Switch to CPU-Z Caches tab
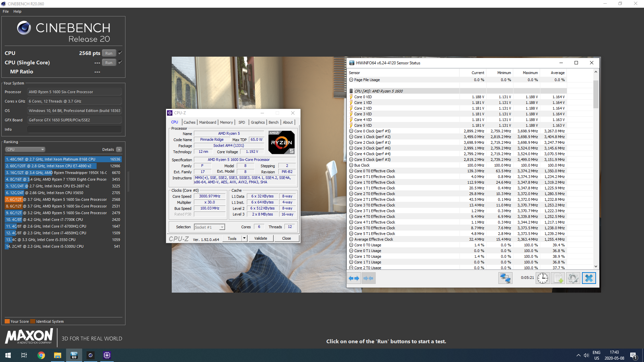 (190, 122)
